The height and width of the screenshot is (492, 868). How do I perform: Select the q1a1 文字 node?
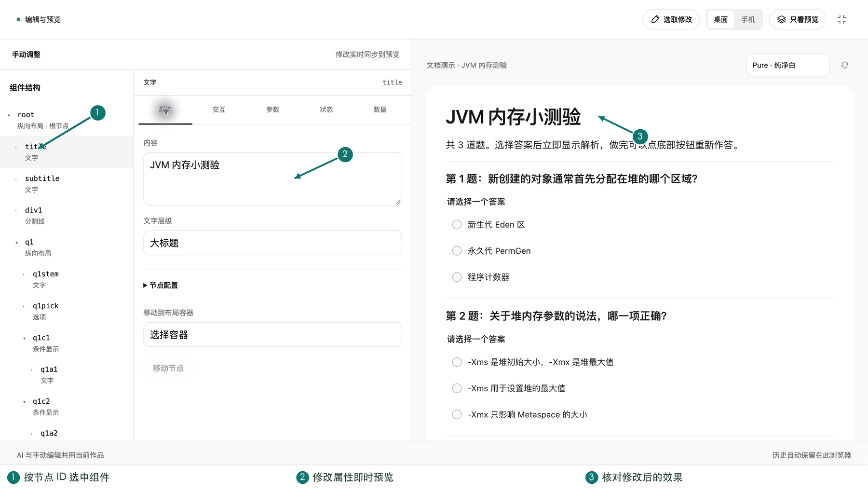67,375
